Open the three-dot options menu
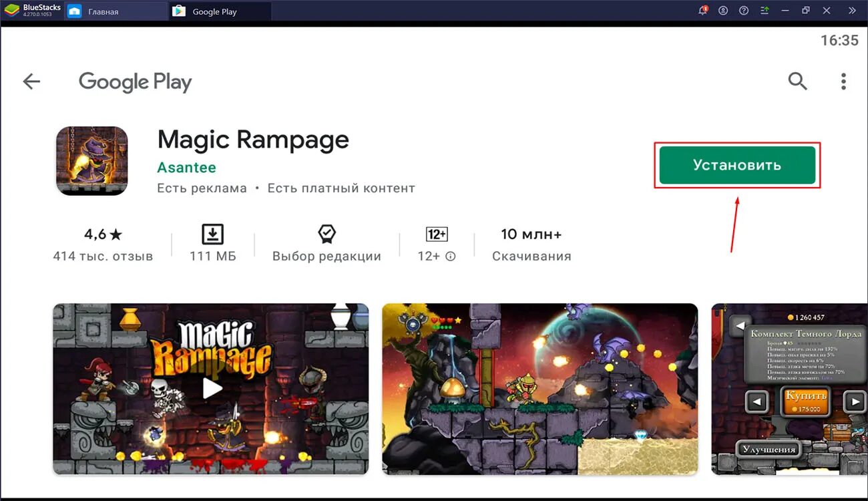Screen dimensions: 868x501 843,81
